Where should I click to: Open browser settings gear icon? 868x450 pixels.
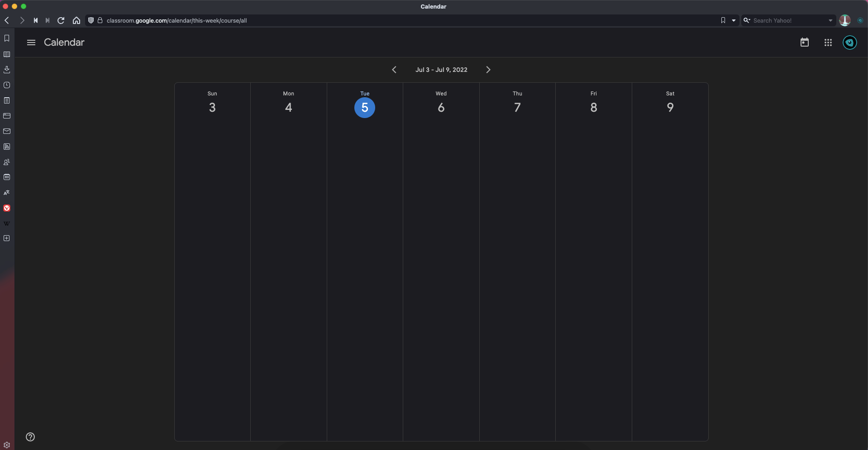pyautogui.click(x=7, y=445)
